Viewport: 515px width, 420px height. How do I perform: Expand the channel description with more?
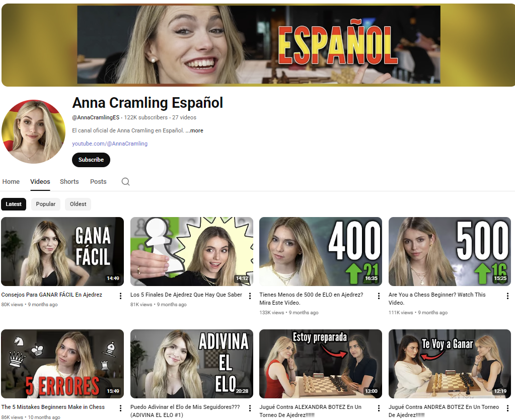click(196, 130)
